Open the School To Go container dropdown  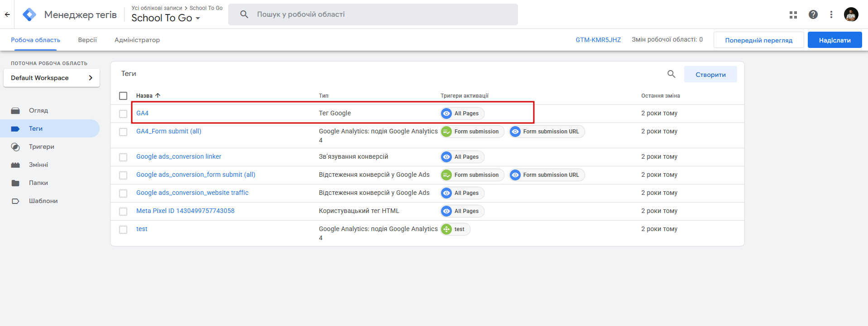click(166, 18)
